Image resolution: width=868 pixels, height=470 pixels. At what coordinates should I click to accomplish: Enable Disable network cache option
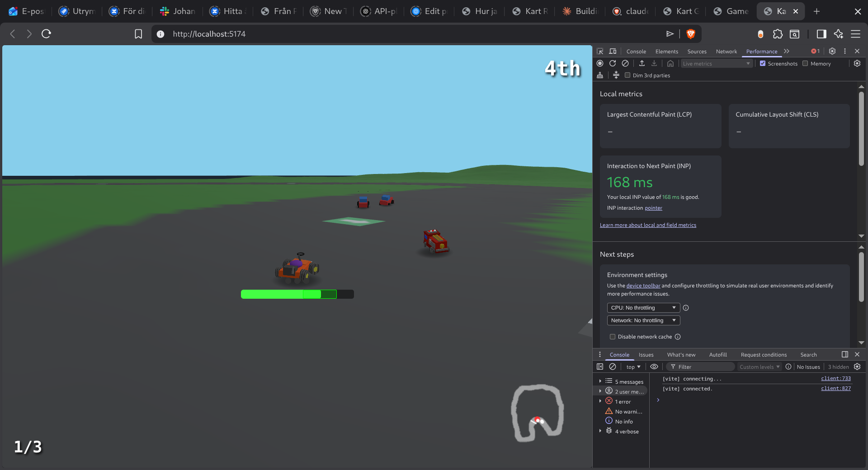[613, 337]
